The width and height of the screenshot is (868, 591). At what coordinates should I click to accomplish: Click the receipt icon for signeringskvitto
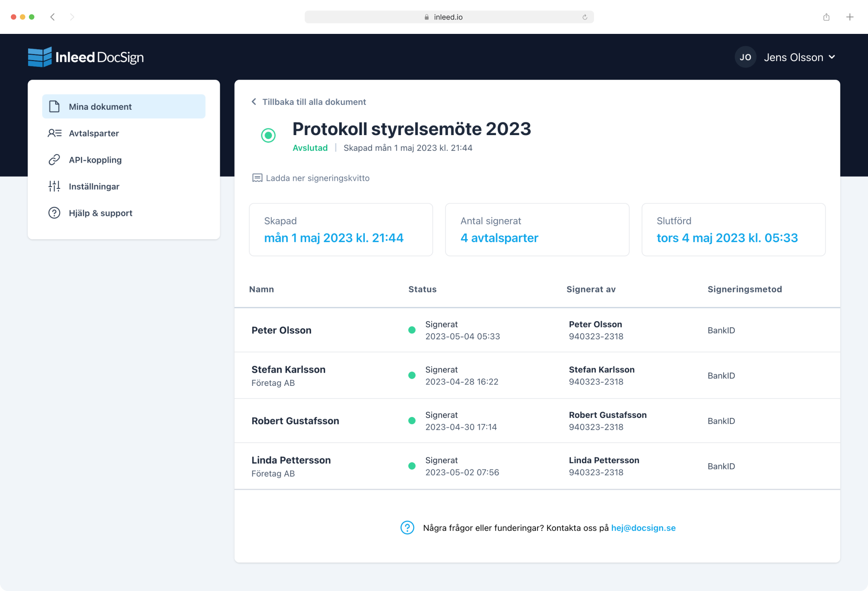pyautogui.click(x=257, y=178)
